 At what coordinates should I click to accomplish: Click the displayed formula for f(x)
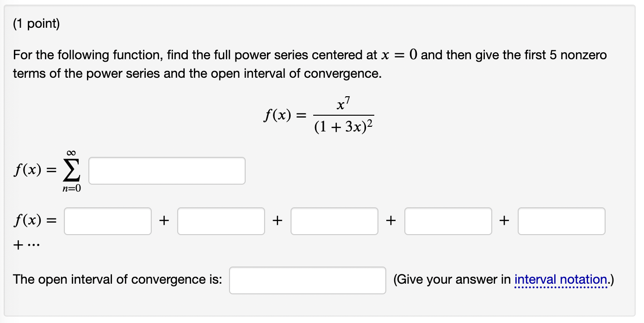pos(319,113)
